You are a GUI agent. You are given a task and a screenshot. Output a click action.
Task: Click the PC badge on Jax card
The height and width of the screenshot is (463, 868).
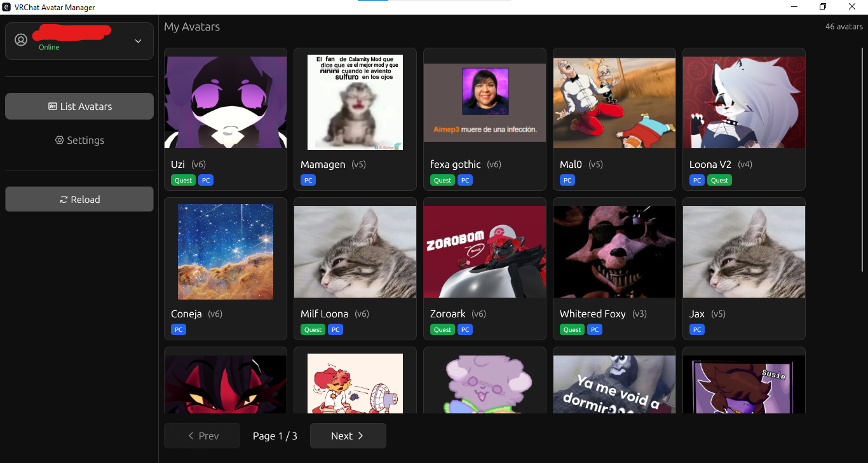coord(697,329)
